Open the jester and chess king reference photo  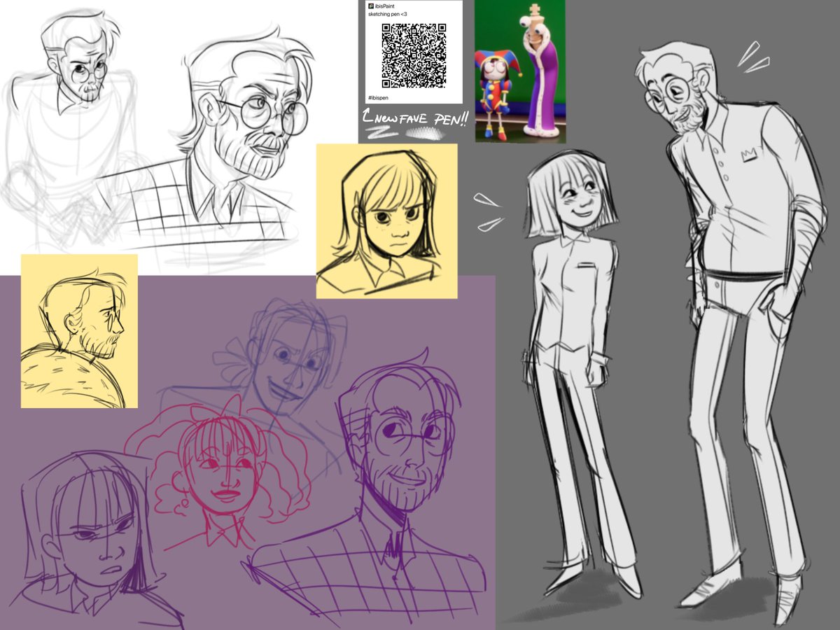[x=520, y=71]
